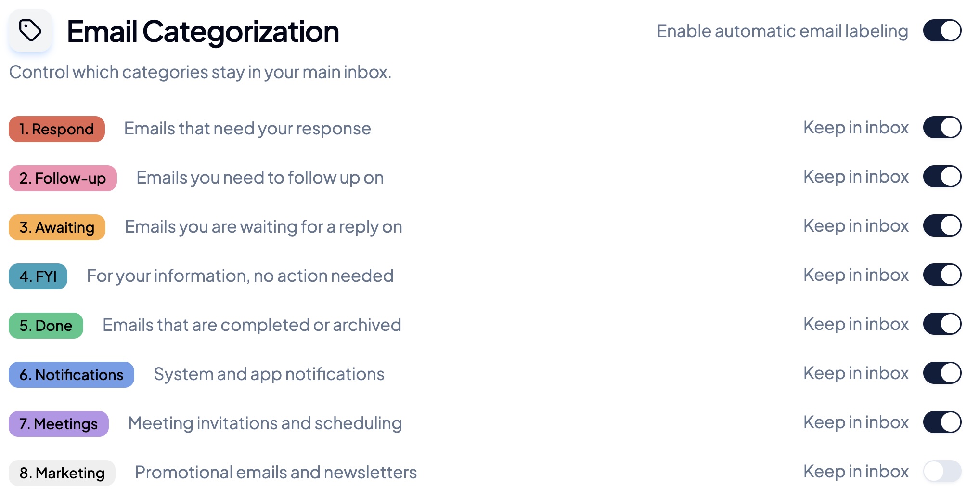Viewport: 980px width, 500px height.
Task: Select the teal 4. FYI label
Action: click(38, 276)
